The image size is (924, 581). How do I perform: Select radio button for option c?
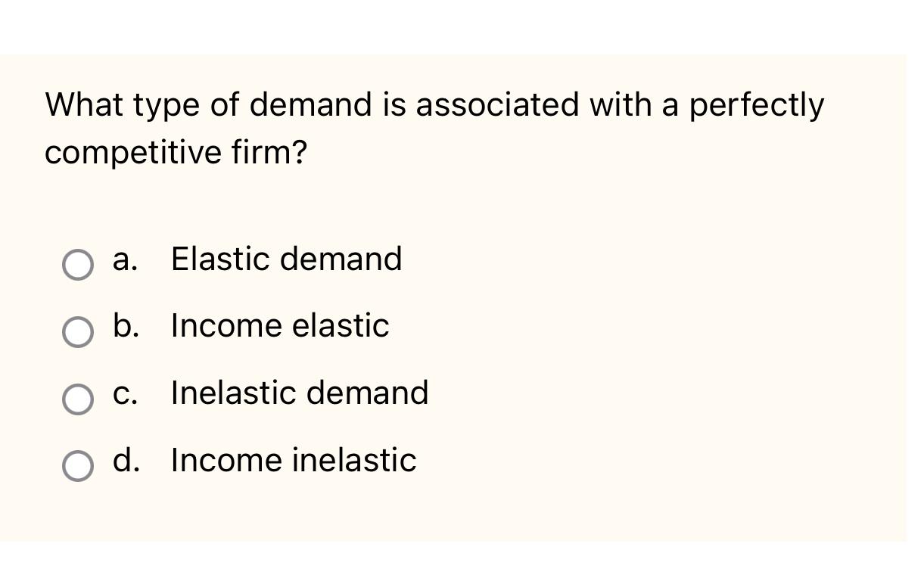coord(78,399)
